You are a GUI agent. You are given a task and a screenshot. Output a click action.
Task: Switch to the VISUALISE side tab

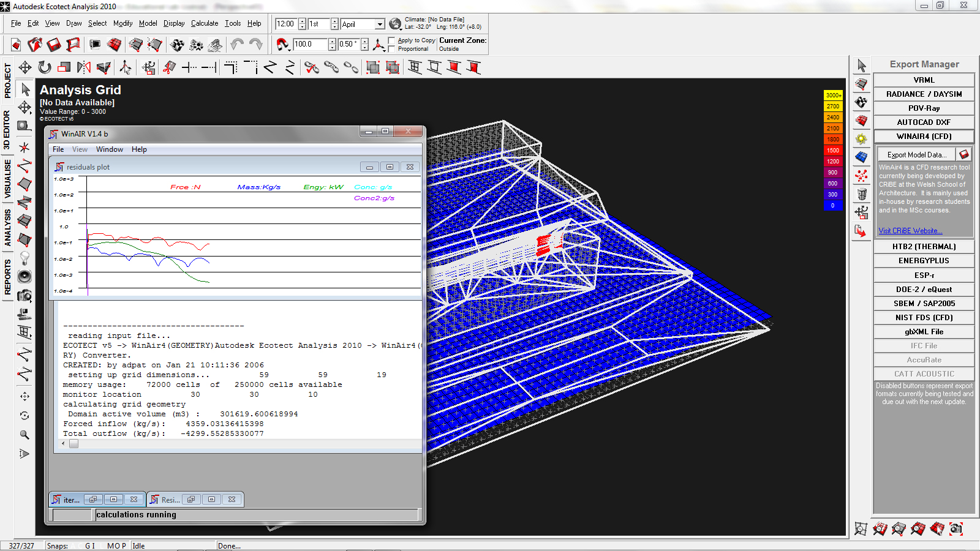coord(7,178)
